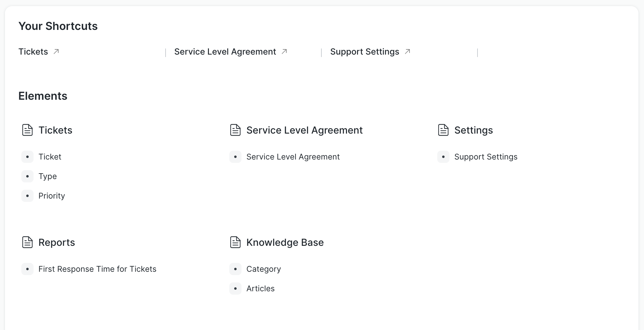Click the arrow beside Support Settings shortcut

click(407, 52)
